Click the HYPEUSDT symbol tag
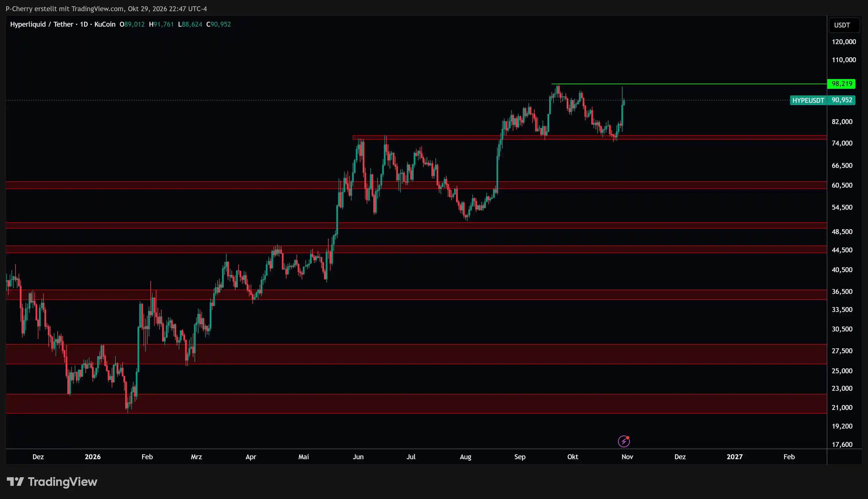 pyautogui.click(x=808, y=101)
